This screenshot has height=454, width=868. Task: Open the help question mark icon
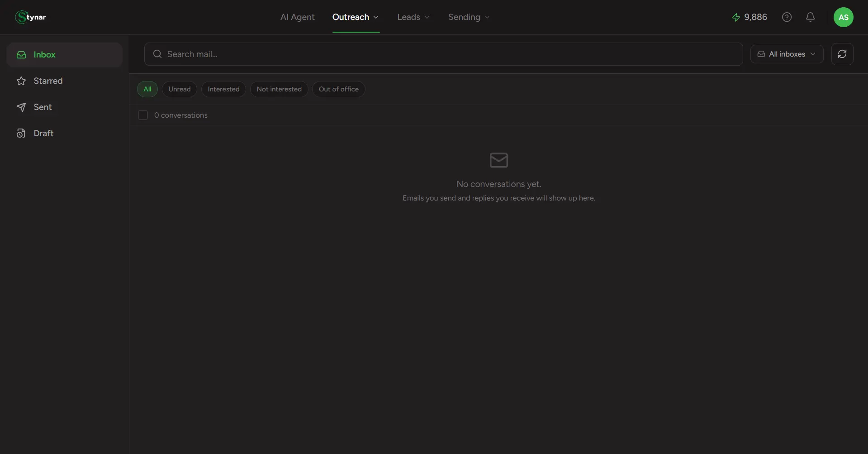[x=787, y=17]
